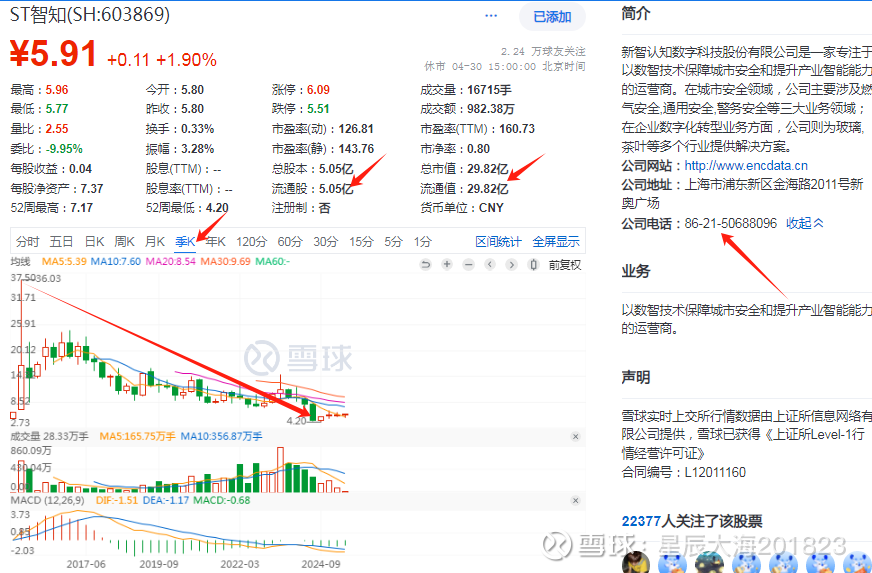Switch to 日K chart tab
Image resolution: width=872 pixels, height=573 pixels.
click(94, 242)
